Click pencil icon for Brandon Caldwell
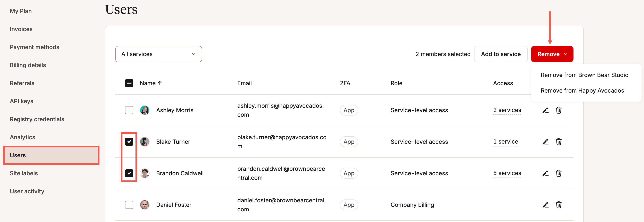Viewport: 644px width, 222px height. [545, 173]
